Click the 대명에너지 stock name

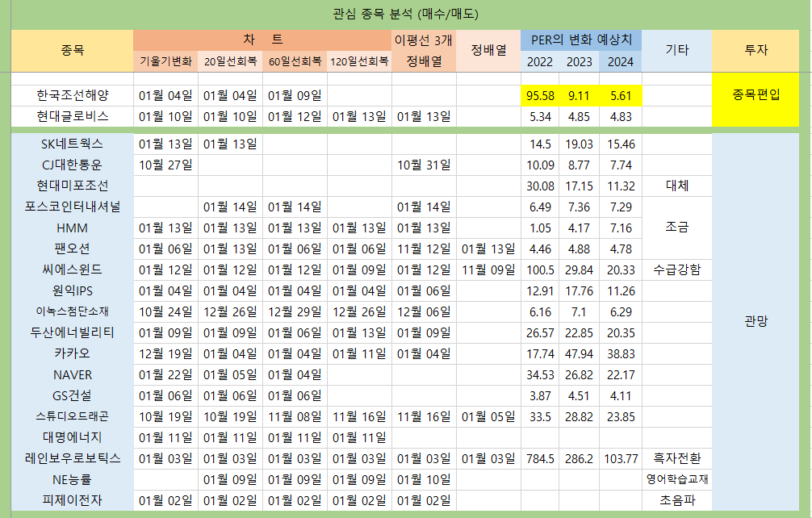click(x=73, y=438)
